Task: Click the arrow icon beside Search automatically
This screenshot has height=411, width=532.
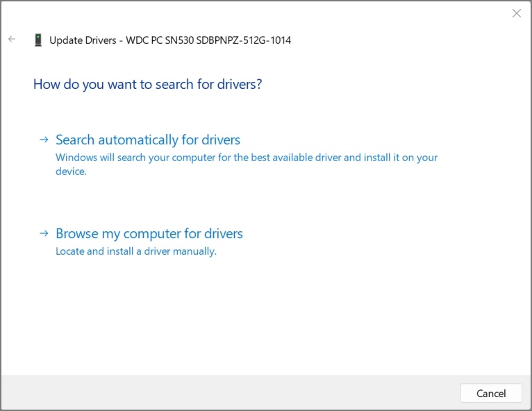Action: 44,140
